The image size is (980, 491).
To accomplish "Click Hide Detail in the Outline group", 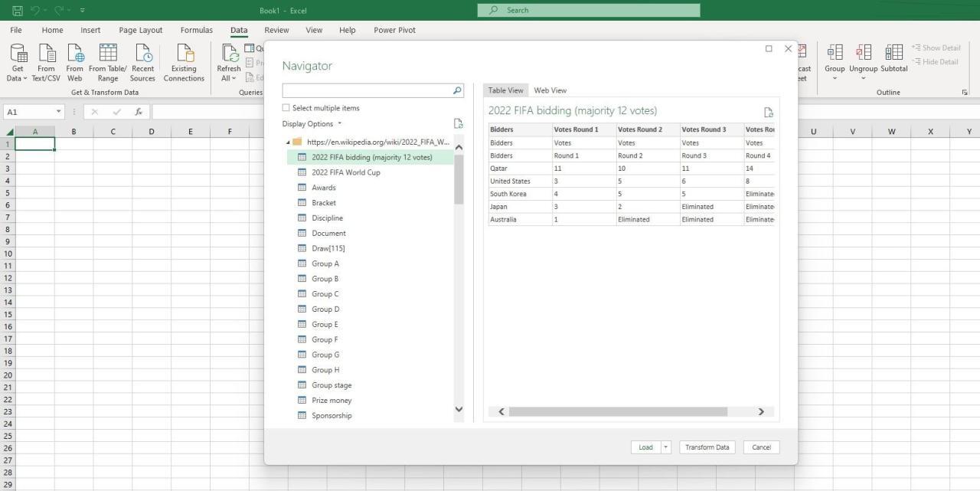I will pos(936,61).
